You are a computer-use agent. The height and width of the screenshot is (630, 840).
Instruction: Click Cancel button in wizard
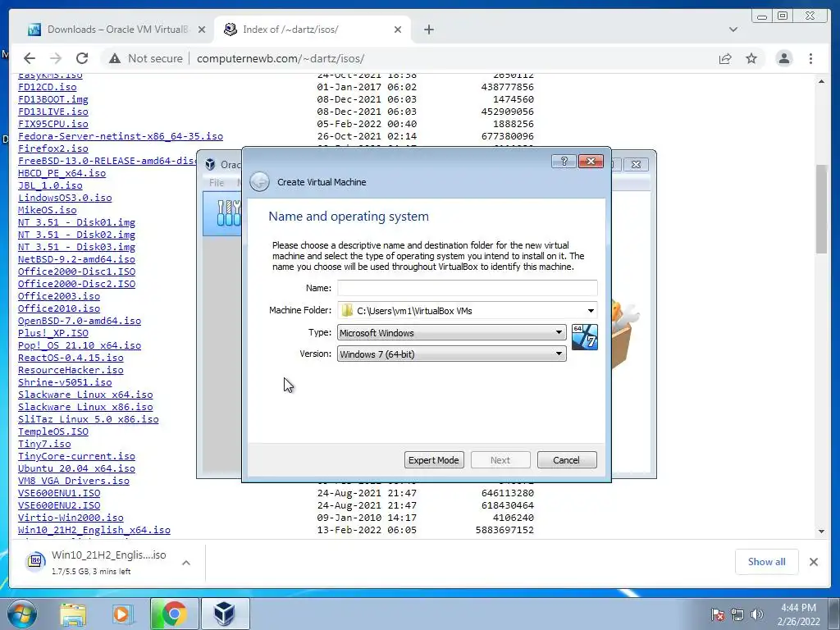coord(566,460)
